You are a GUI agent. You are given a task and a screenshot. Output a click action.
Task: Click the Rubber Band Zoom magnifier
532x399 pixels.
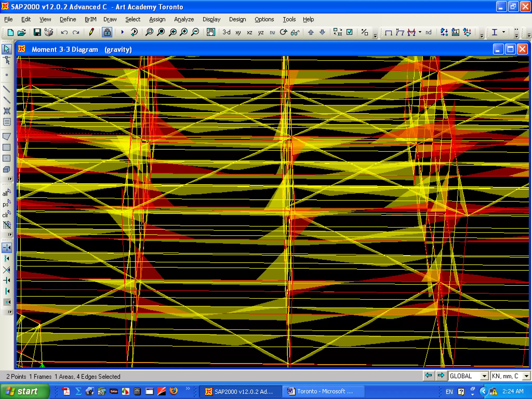(149, 32)
